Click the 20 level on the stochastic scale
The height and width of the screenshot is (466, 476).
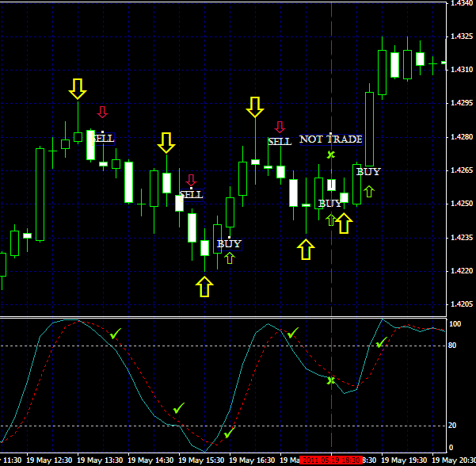452,426
